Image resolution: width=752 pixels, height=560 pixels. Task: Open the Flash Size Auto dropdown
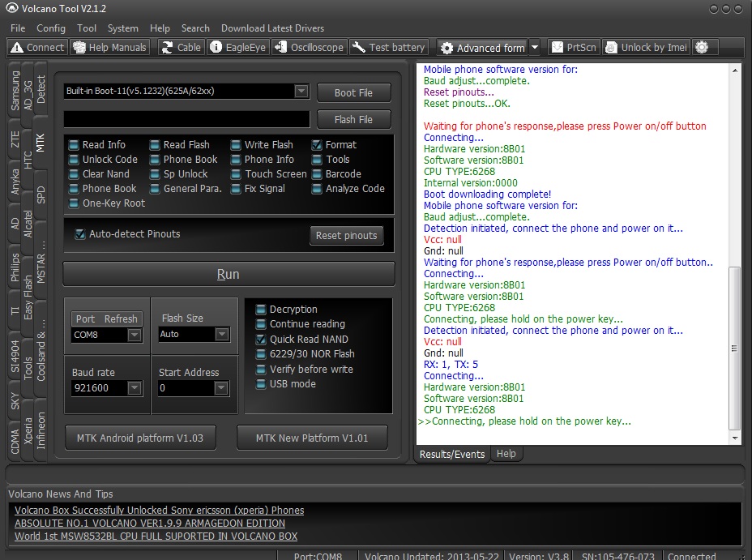[221, 334]
